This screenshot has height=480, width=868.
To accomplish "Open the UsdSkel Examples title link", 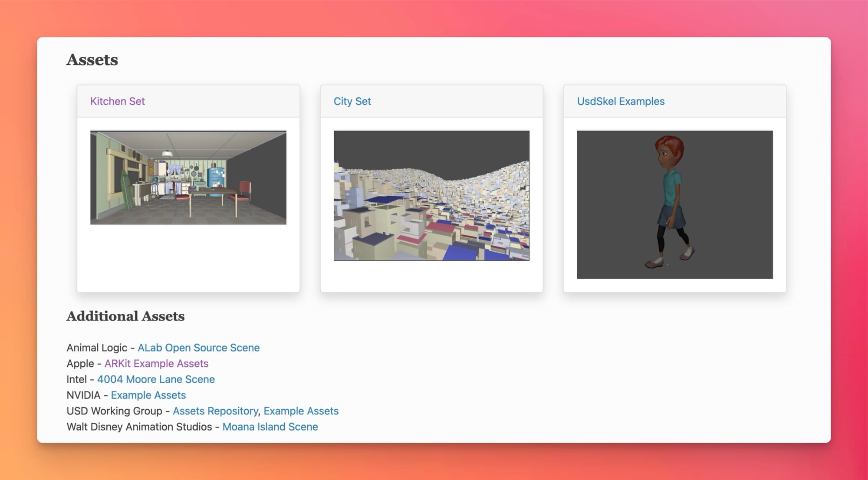I will coord(620,101).
